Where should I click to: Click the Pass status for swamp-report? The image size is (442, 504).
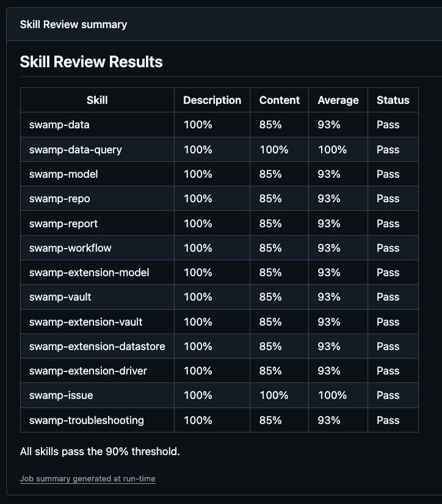pyautogui.click(x=388, y=223)
